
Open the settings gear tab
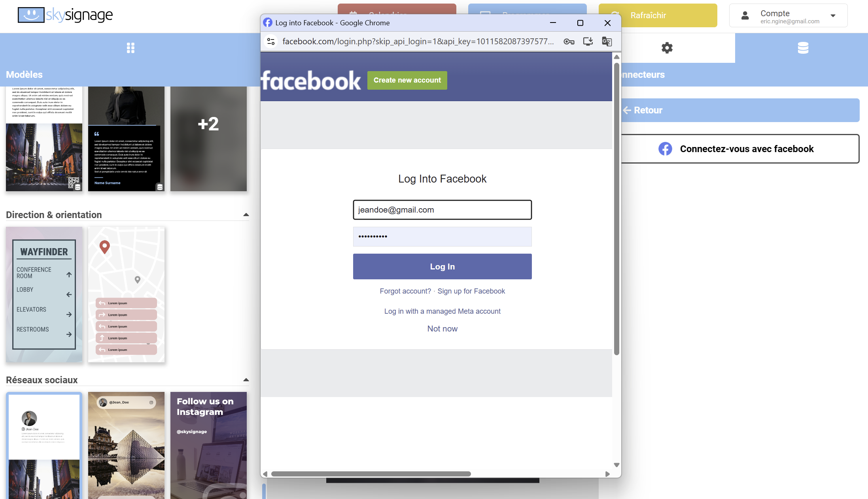(x=667, y=48)
